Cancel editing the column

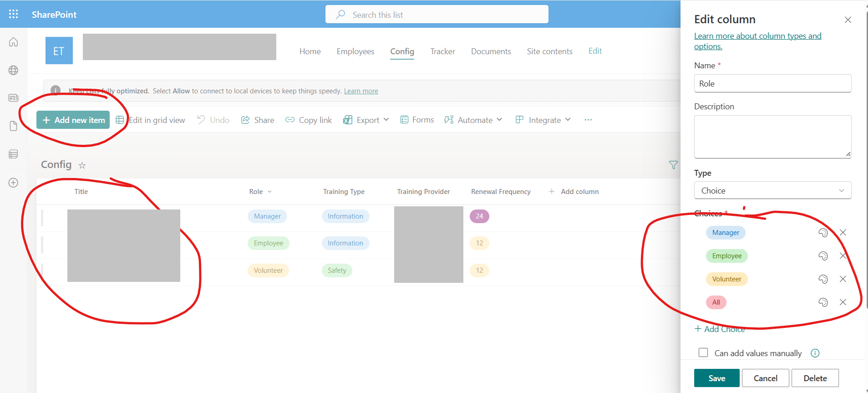765,378
